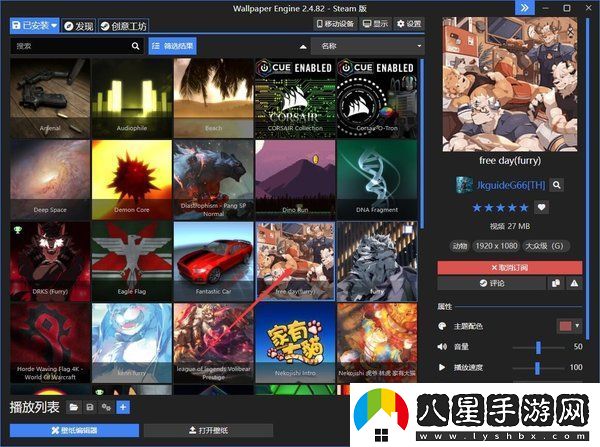Select the Nekojishi Intro wallpaper

point(295,343)
